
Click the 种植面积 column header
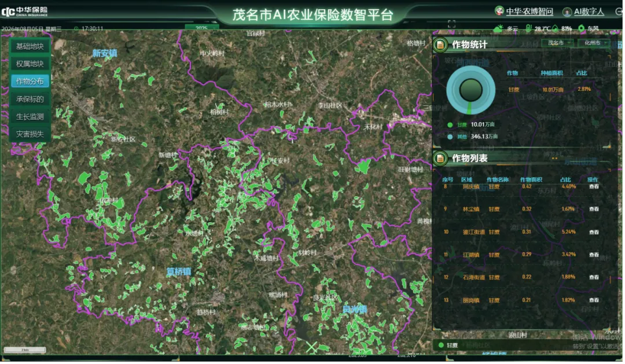click(552, 73)
